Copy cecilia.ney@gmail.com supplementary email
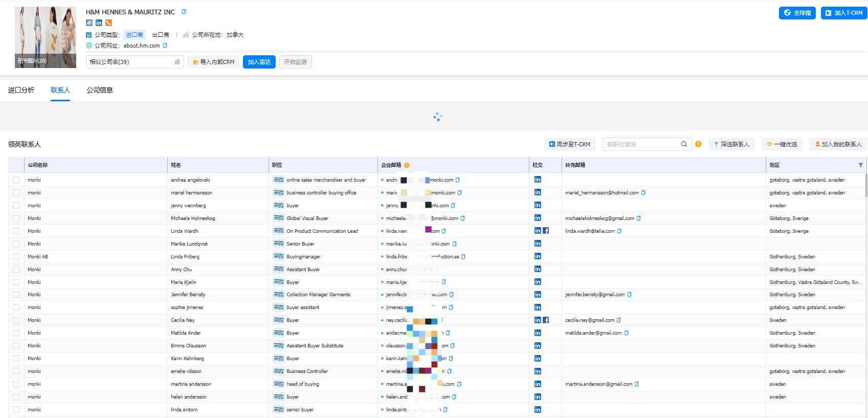This screenshot has width=868, height=418. pyautogui.click(x=618, y=320)
